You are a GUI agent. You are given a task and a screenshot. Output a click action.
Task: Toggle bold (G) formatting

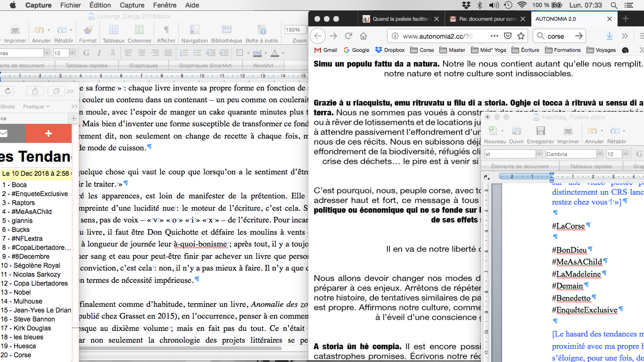click(87, 53)
